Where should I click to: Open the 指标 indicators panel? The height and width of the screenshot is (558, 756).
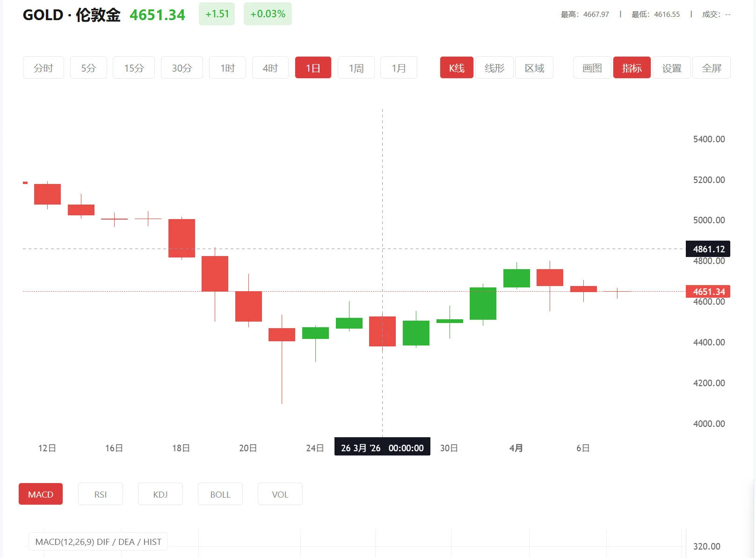[632, 67]
